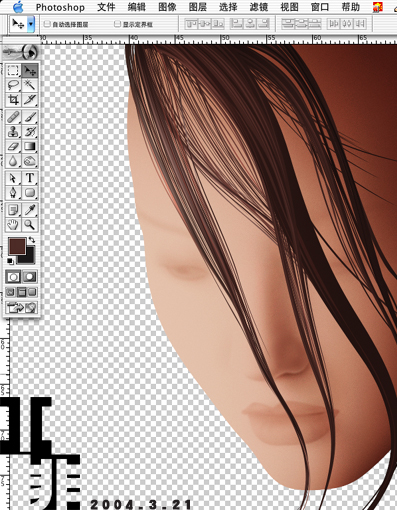Select the Healing Brush tool

point(13,117)
